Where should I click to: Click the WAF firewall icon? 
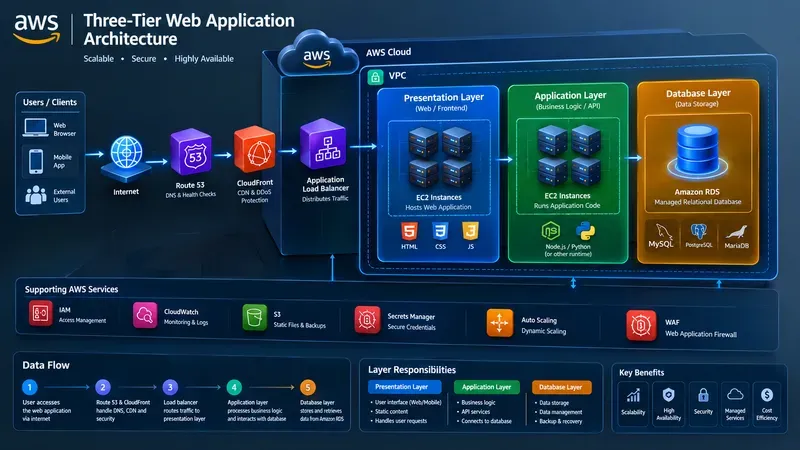tap(641, 325)
